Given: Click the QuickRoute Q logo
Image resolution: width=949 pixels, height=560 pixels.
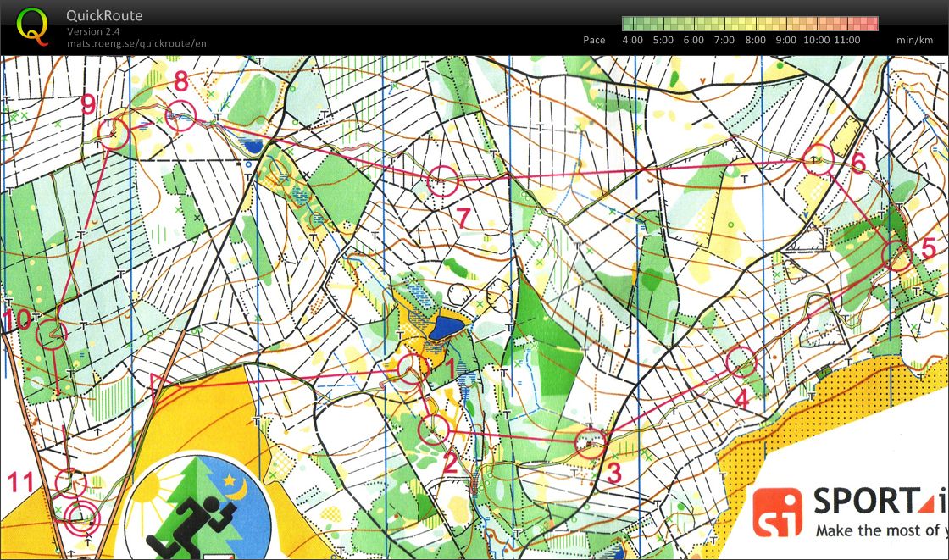Looking at the screenshot, I should pos(33,25).
